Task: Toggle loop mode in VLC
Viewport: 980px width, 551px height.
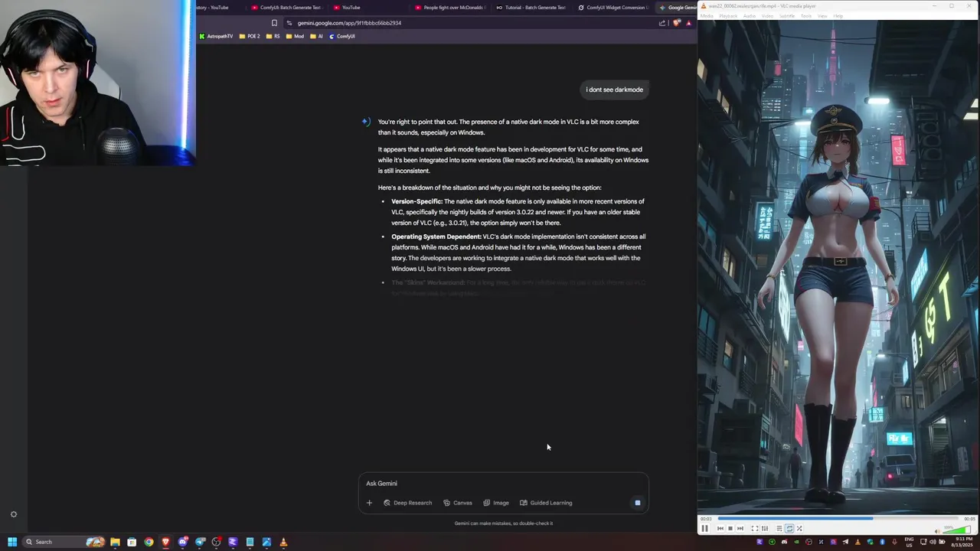Action: (x=789, y=528)
